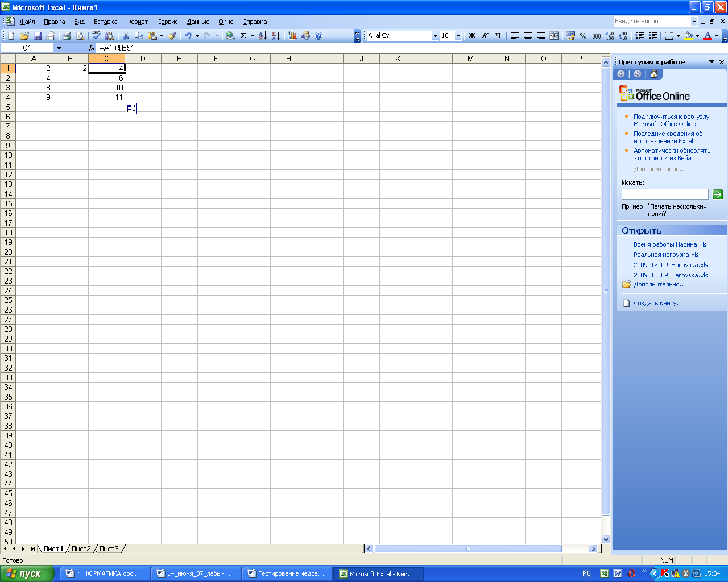Run the spelling check (ABC icon)
728x582 pixels.
click(x=97, y=36)
